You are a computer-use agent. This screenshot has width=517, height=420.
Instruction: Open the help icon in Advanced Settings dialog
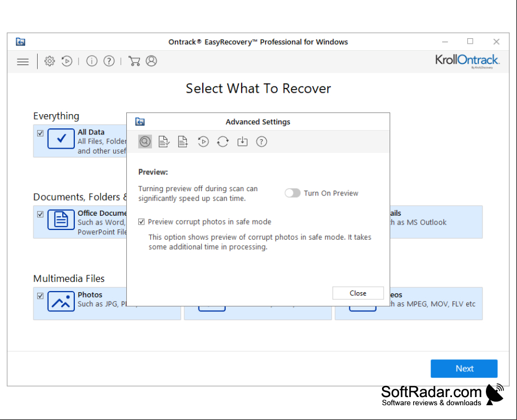coord(261,141)
